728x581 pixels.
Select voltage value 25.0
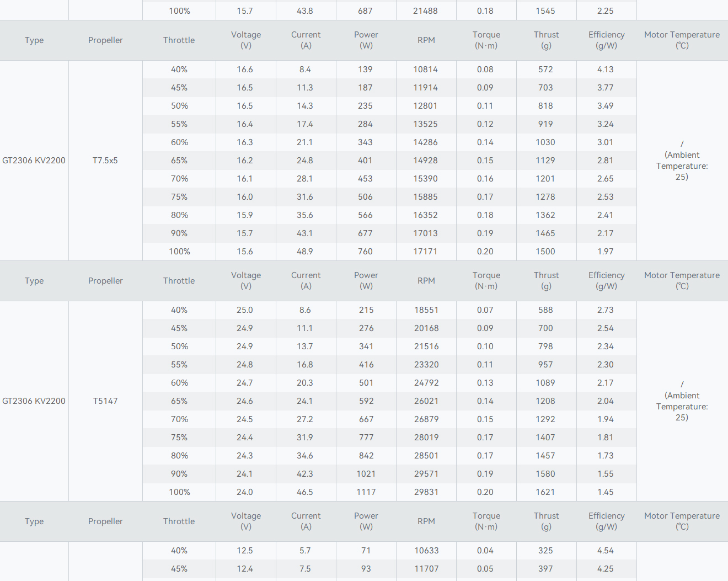pyautogui.click(x=245, y=310)
